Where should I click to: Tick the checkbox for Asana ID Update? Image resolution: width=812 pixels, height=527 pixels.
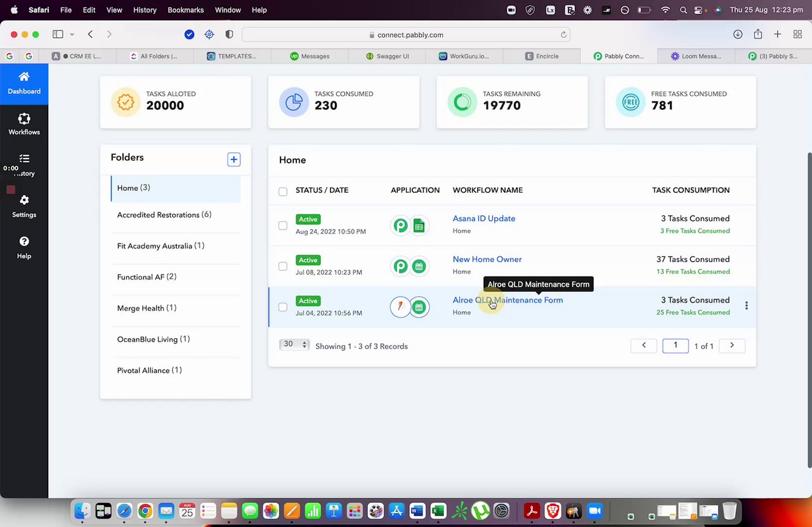click(x=283, y=225)
